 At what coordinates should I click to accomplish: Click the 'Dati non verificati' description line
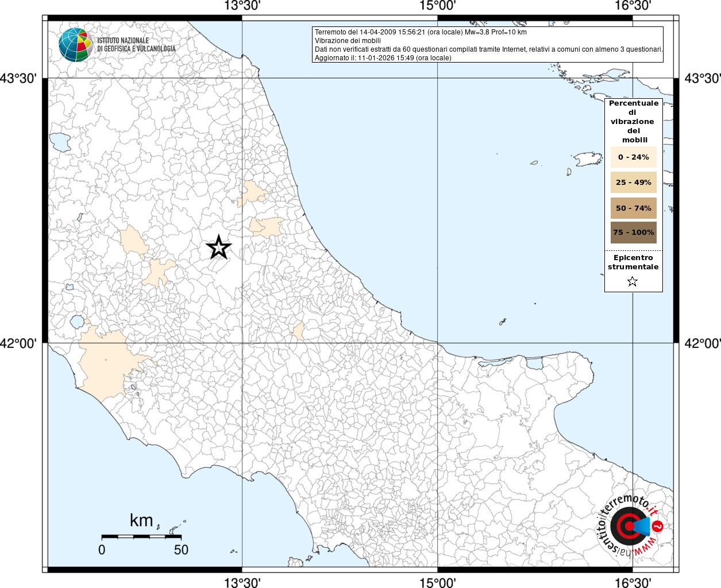[489, 49]
